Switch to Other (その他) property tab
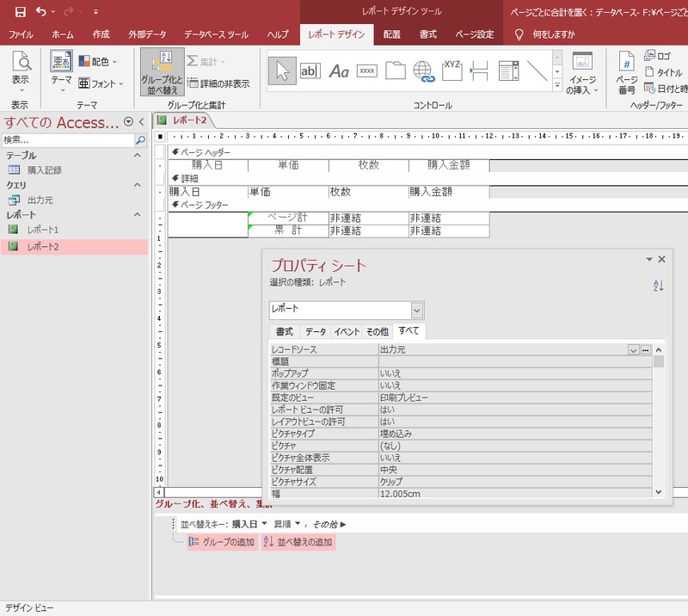Viewport: 688px width, 616px height. (377, 332)
